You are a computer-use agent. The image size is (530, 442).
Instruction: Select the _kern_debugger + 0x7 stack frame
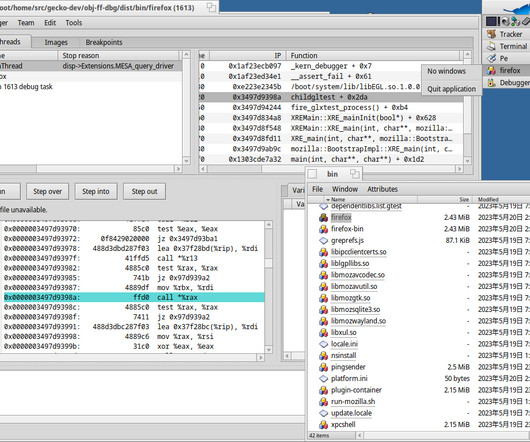pos(331,66)
